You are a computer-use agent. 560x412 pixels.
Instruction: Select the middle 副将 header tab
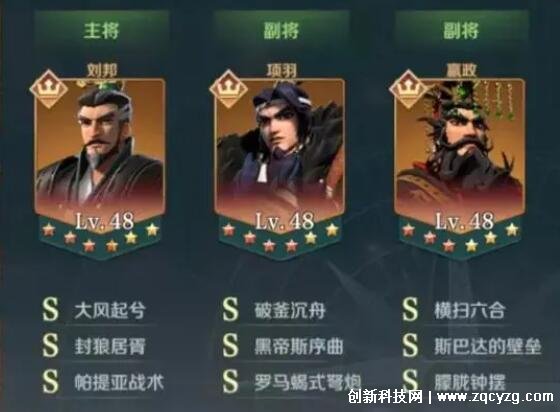(281, 30)
